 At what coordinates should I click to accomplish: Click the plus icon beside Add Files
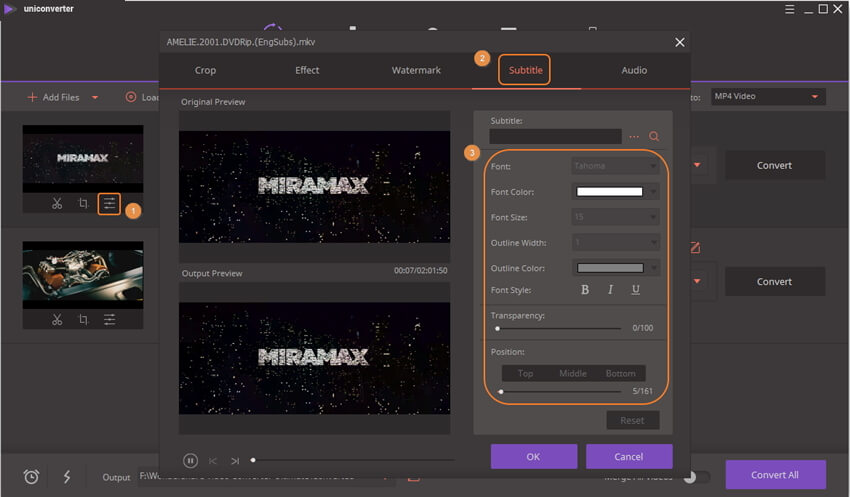coord(32,97)
